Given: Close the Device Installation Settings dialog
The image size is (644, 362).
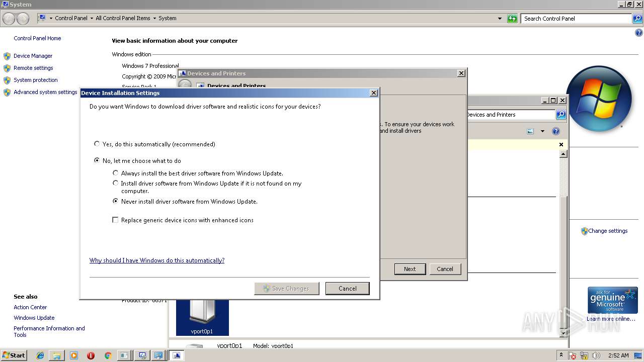Looking at the screenshot, I should 374,93.
